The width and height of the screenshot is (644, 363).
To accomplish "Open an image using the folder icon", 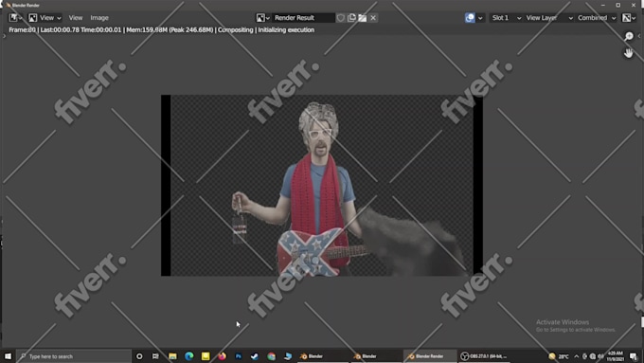I will tap(362, 18).
